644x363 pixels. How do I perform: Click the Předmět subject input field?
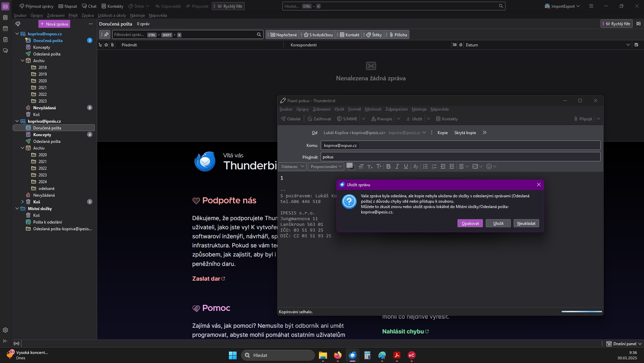pyautogui.click(x=460, y=157)
